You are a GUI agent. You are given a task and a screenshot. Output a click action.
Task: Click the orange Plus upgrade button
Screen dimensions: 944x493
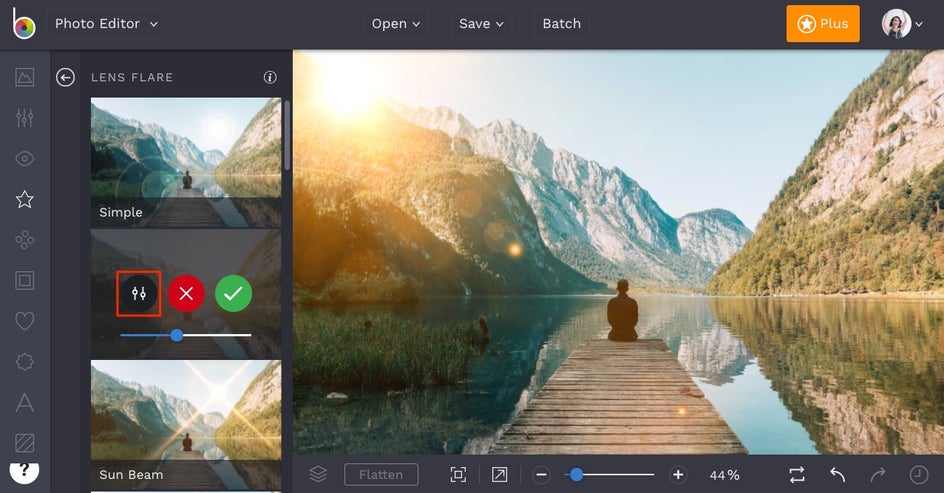[x=822, y=23]
